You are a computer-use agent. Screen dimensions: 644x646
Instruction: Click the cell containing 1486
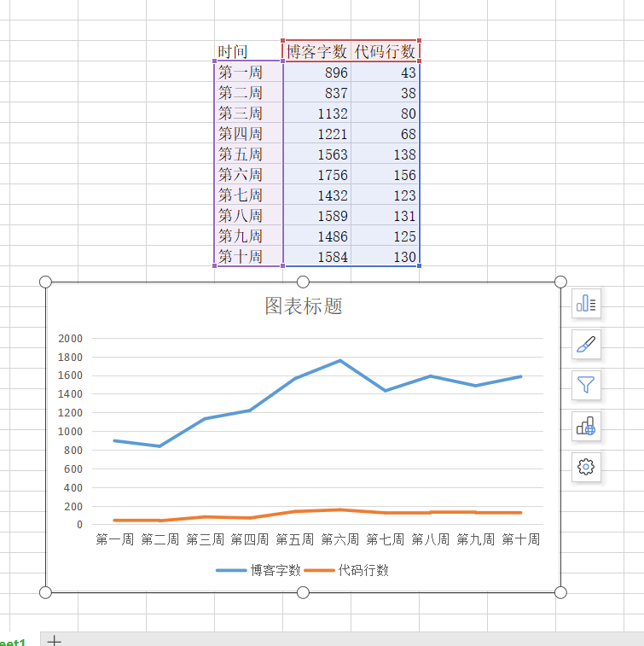(316, 236)
